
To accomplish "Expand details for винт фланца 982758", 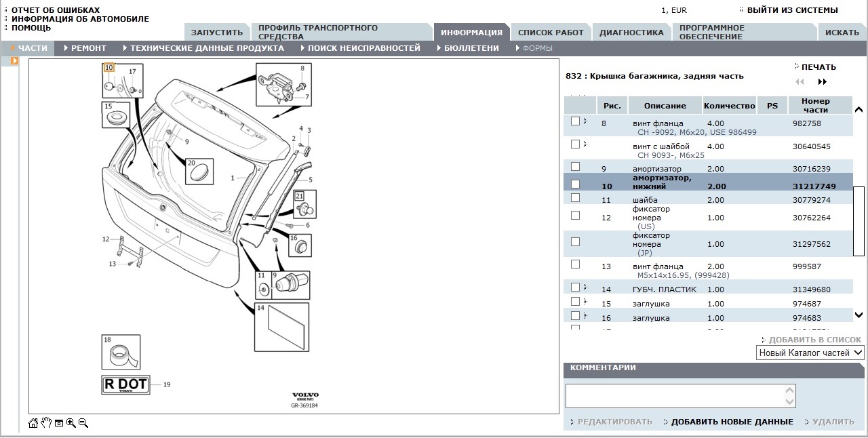I will tap(585, 121).
